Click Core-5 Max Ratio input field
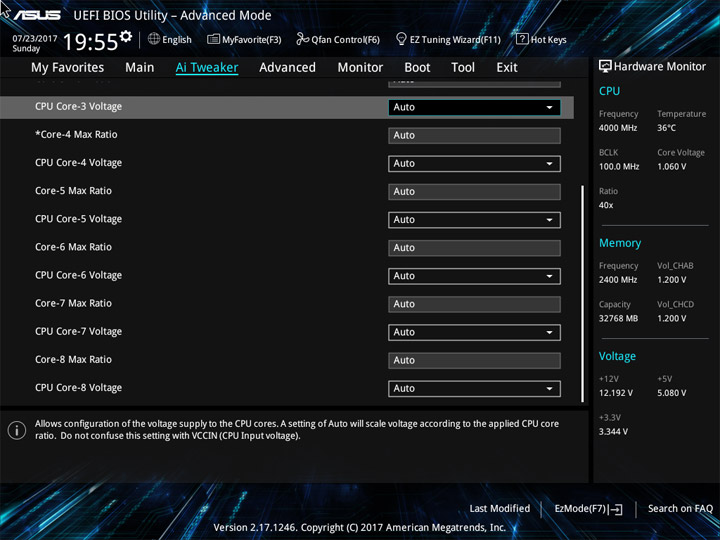This screenshot has width=720, height=540. tap(474, 192)
